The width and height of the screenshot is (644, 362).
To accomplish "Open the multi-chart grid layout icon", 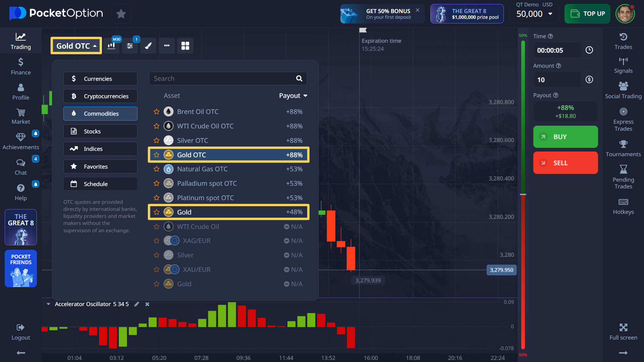I will pos(185,46).
